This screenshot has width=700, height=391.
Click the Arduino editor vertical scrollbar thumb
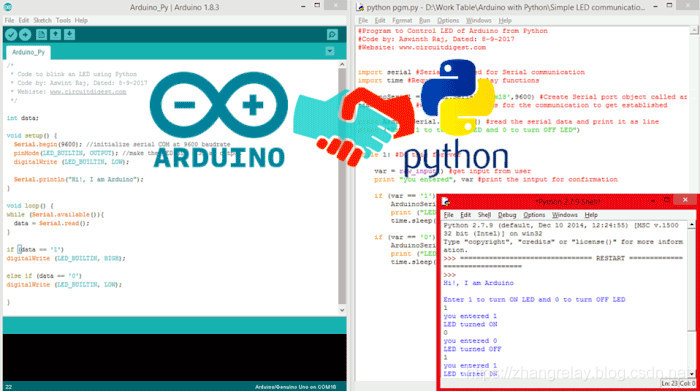(342, 185)
